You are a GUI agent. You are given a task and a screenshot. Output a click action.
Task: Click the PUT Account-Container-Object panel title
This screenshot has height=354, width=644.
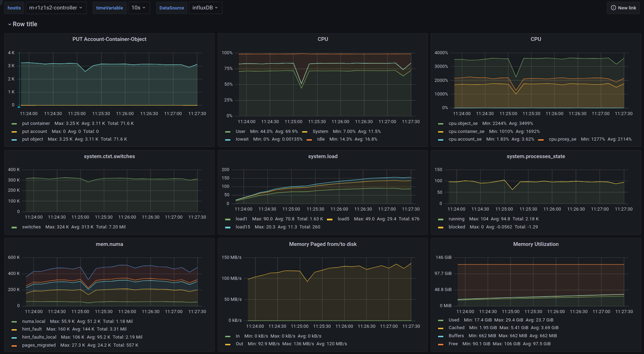click(x=109, y=39)
